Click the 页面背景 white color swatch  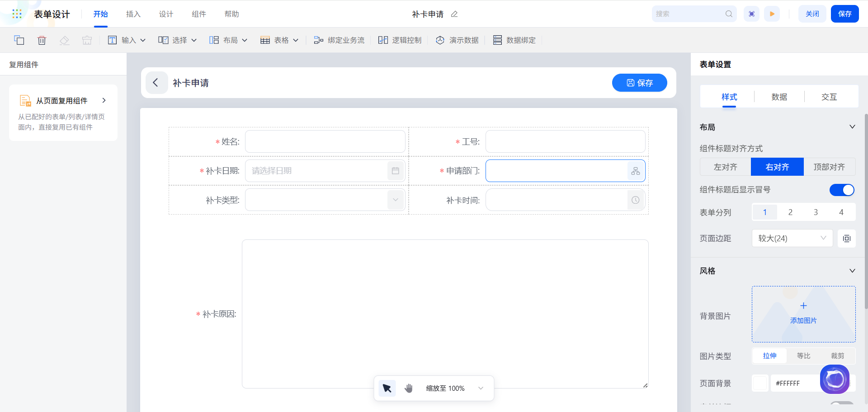click(760, 383)
